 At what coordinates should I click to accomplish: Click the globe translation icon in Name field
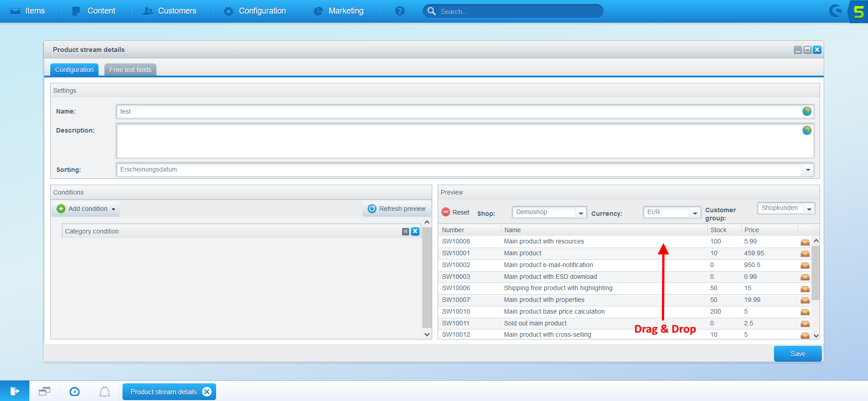pos(807,111)
